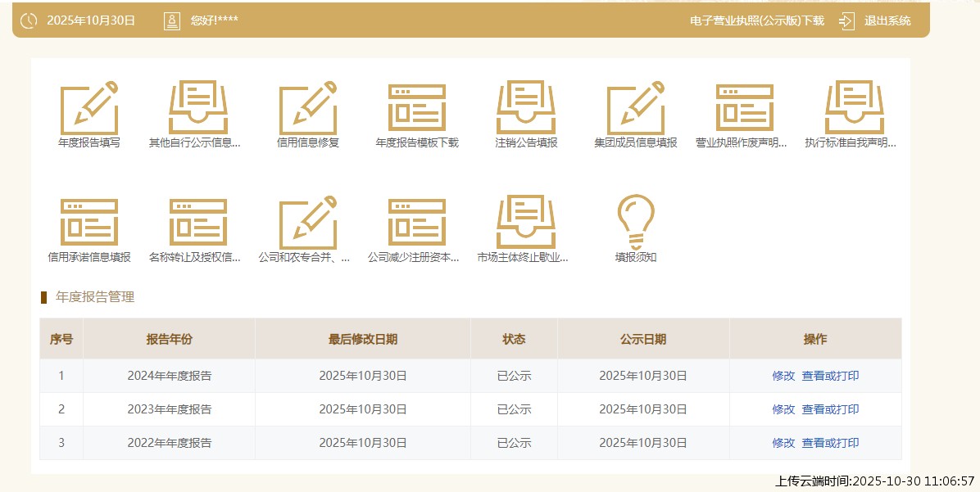This screenshot has height=492, width=980.
Task: Click 电子营业执照(公示版)下载 link
Action: pos(756,20)
